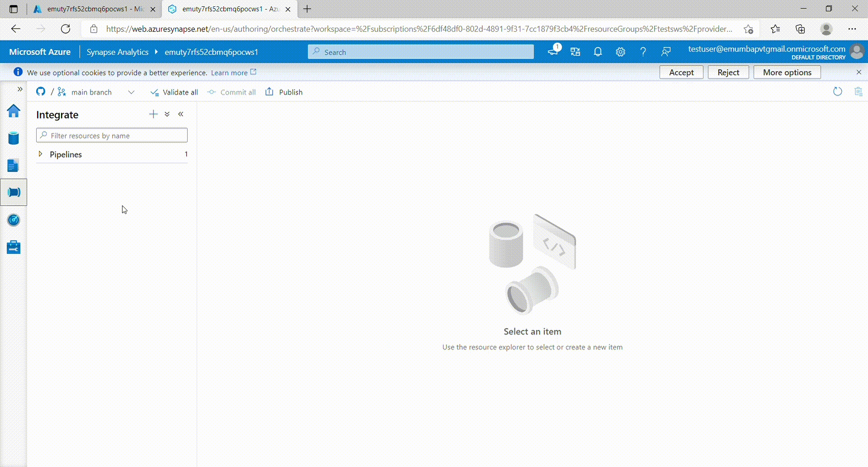The height and width of the screenshot is (467, 868).
Task: Reload the page
Action: coord(66,29)
